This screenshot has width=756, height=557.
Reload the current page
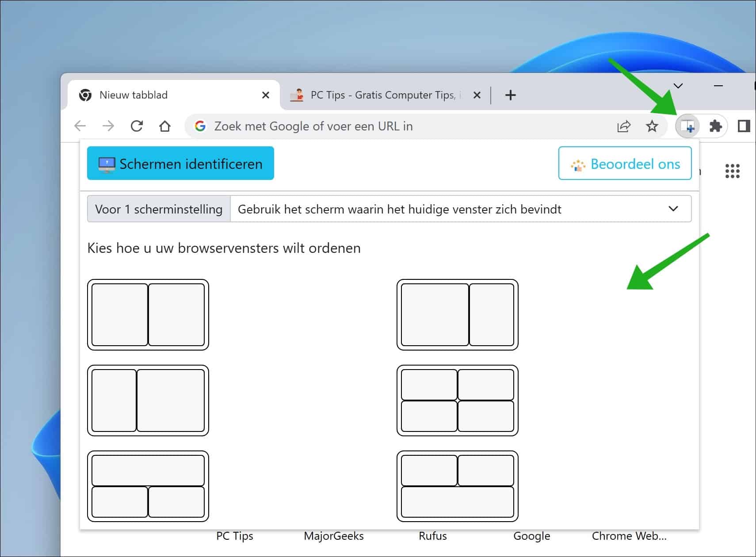pyautogui.click(x=137, y=126)
